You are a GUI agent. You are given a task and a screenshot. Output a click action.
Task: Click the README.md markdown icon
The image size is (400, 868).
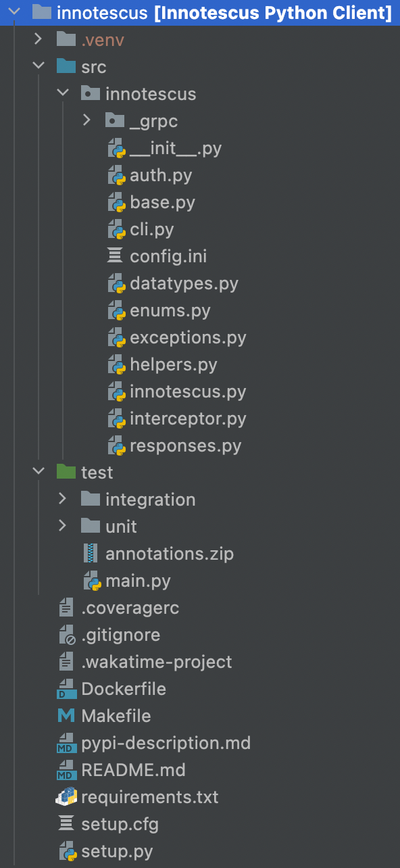pyautogui.click(x=66, y=770)
